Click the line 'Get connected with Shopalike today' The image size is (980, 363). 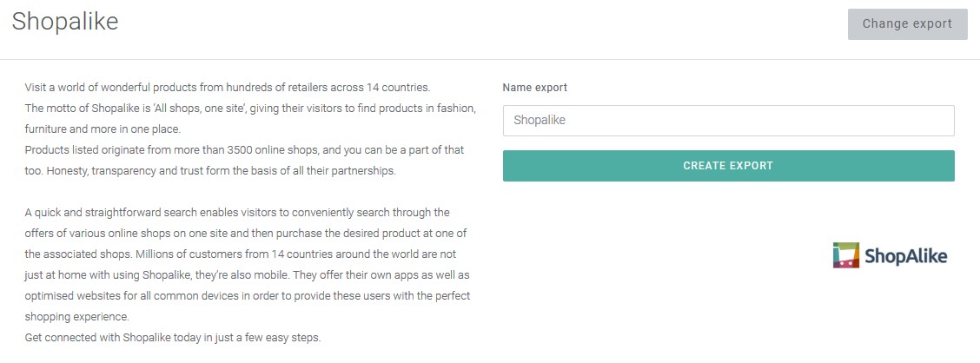pyautogui.click(x=173, y=338)
